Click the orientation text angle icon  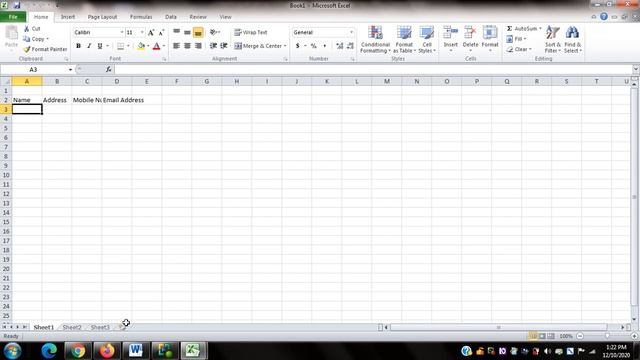coord(213,32)
